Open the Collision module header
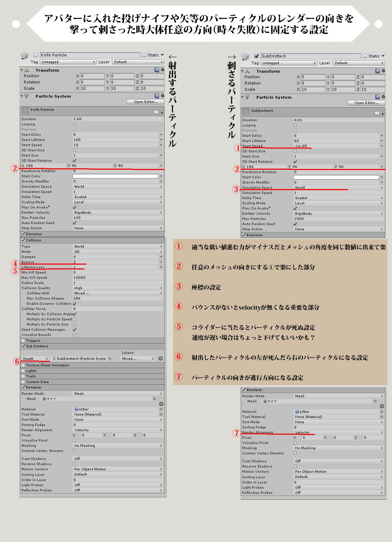This screenshot has height=542, width=392. click(92, 240)
